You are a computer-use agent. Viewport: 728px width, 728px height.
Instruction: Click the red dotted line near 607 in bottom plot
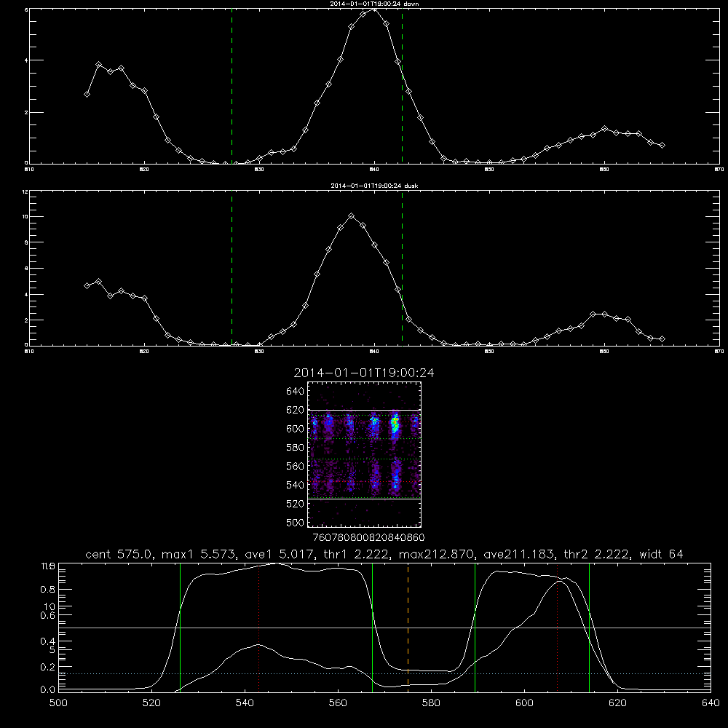pos(557,628)
